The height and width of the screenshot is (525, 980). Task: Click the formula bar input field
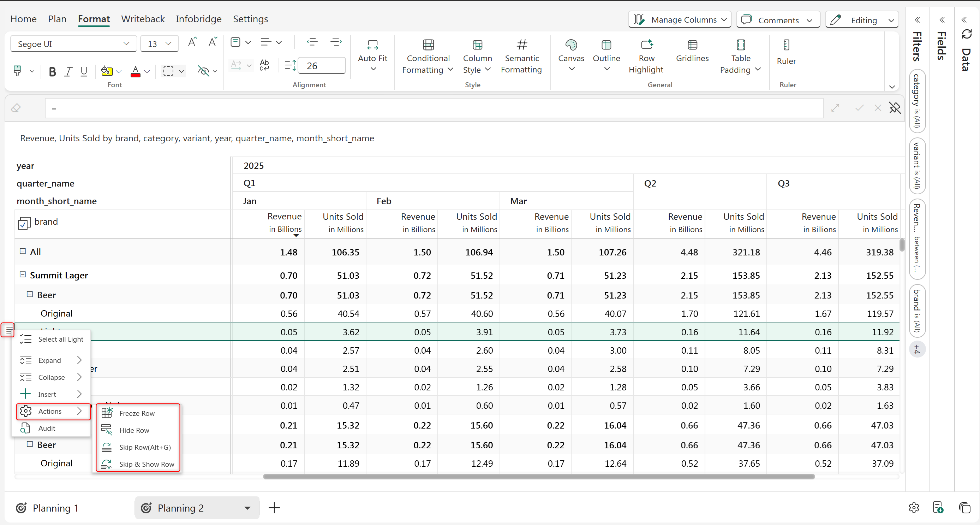[434, 108]
